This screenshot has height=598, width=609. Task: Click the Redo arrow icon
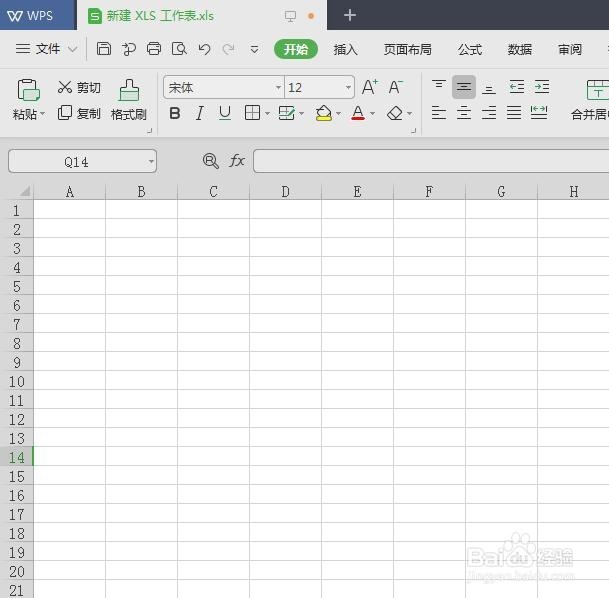228,49
